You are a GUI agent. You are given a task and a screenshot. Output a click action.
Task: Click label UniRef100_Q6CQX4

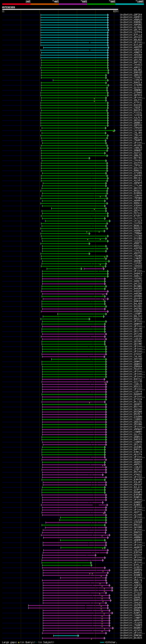131,120
